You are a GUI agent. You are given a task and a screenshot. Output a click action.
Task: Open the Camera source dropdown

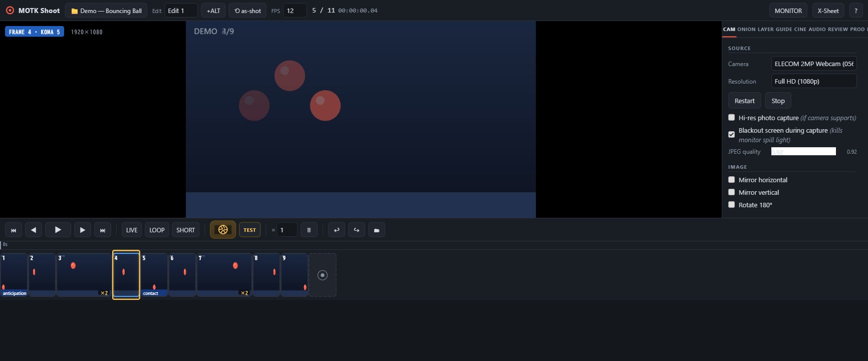pos(814,64)
